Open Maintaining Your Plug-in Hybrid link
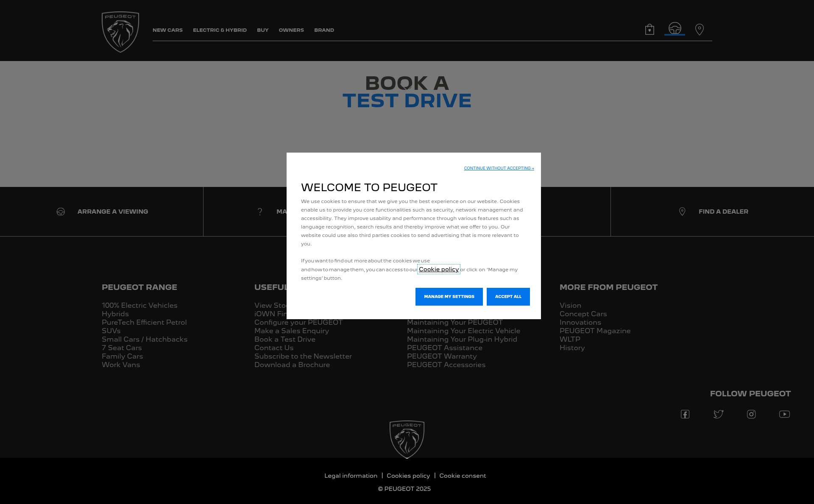 click(x=462, y=339)
